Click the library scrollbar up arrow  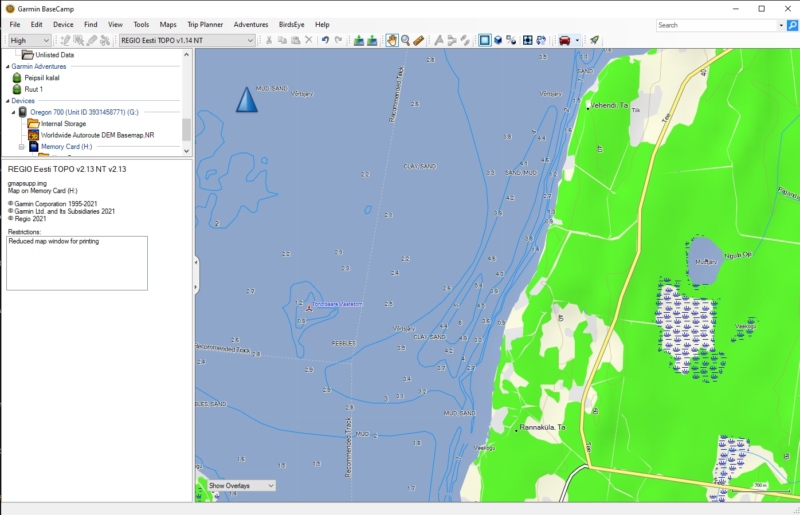(186, 54)
